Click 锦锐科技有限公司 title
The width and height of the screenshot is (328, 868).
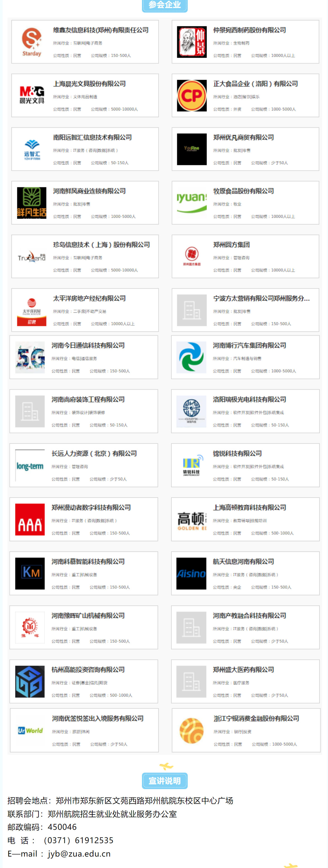click(237, 454)
